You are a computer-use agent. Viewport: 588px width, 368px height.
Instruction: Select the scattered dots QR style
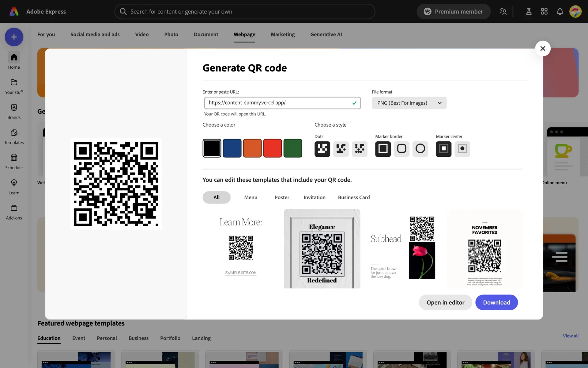pyautogui.click(x=360, y=149)
